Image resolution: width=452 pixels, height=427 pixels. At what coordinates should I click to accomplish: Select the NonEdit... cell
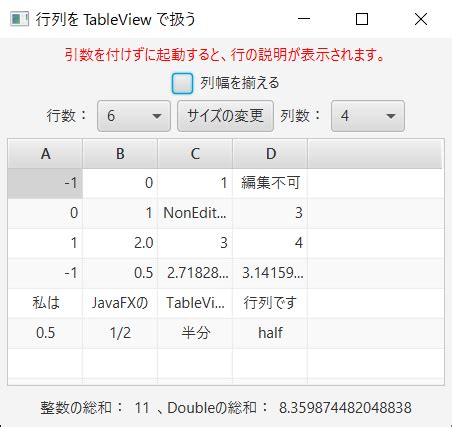tap(195, 213)
